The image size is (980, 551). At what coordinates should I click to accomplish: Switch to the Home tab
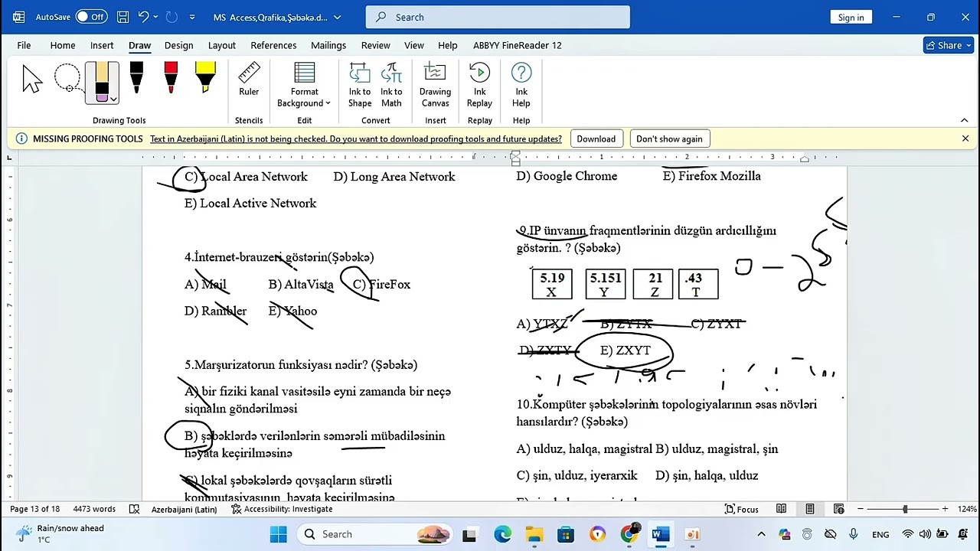(63, 45)
